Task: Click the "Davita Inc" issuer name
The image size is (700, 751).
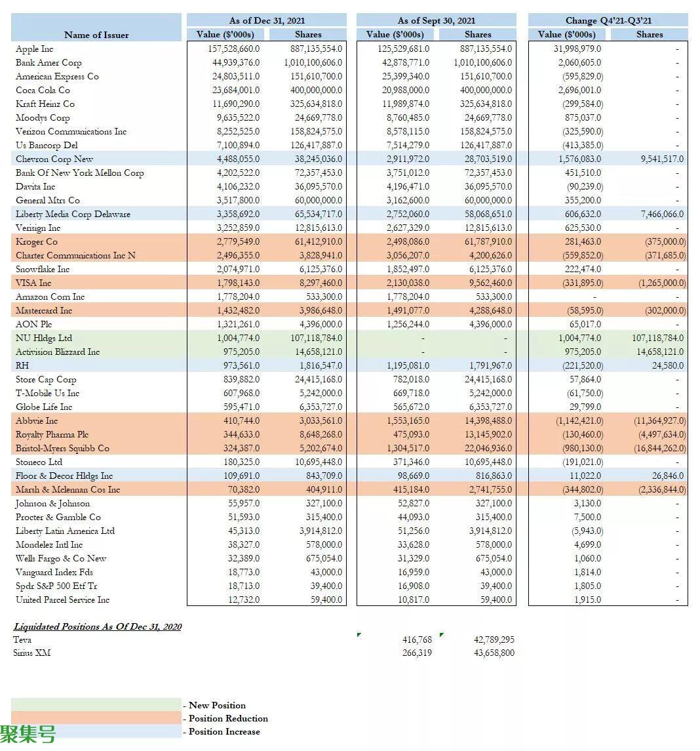Action: [x=35, y=187]
